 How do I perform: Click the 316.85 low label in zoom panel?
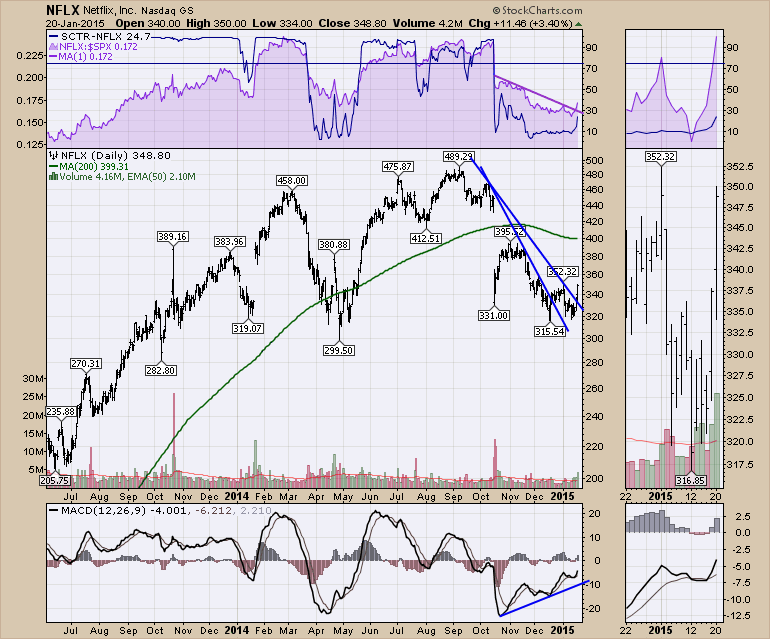click(690, 480)
